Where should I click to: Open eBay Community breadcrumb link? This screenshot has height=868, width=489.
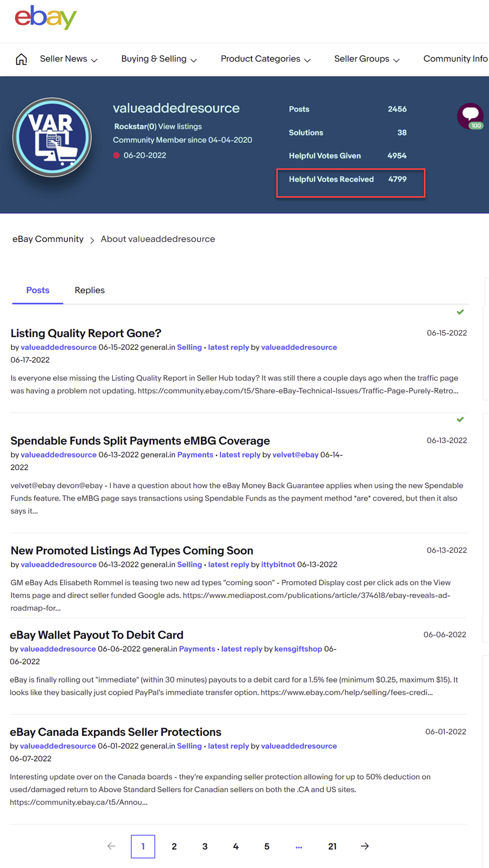(x=48, y=239)
